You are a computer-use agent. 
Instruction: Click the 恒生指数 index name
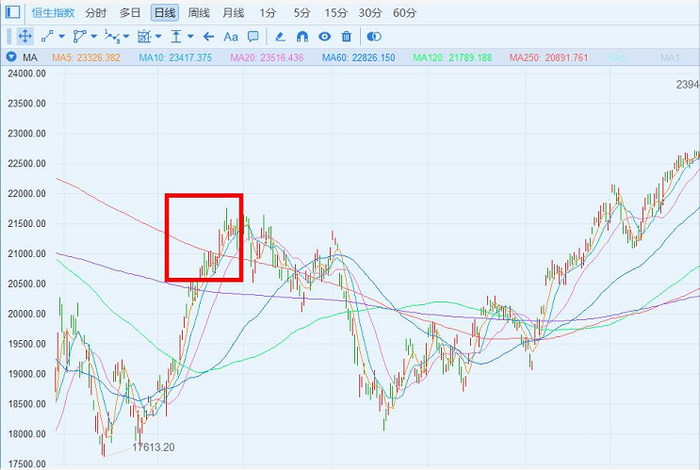53,12
